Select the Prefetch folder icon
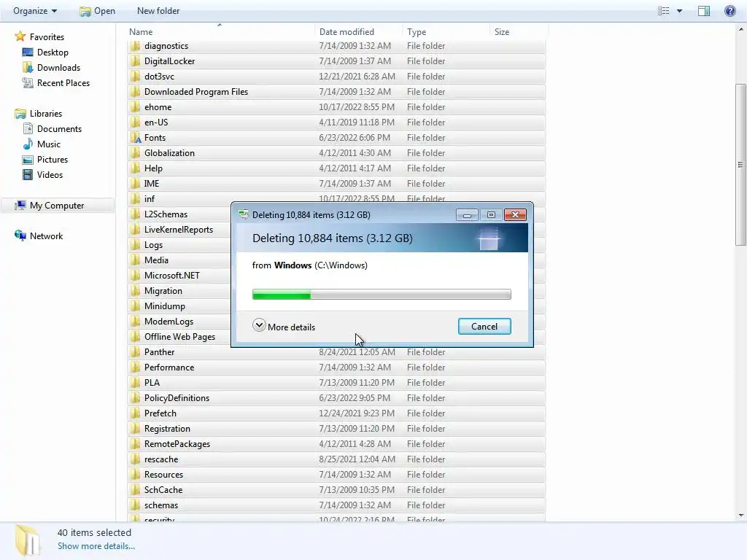 (x=135, y=413)
